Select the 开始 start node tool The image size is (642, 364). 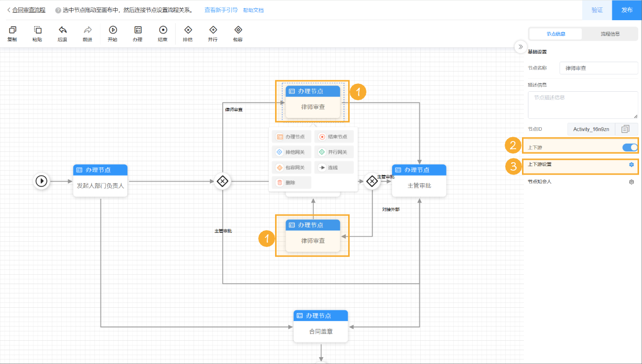click(x=113, y=31)
